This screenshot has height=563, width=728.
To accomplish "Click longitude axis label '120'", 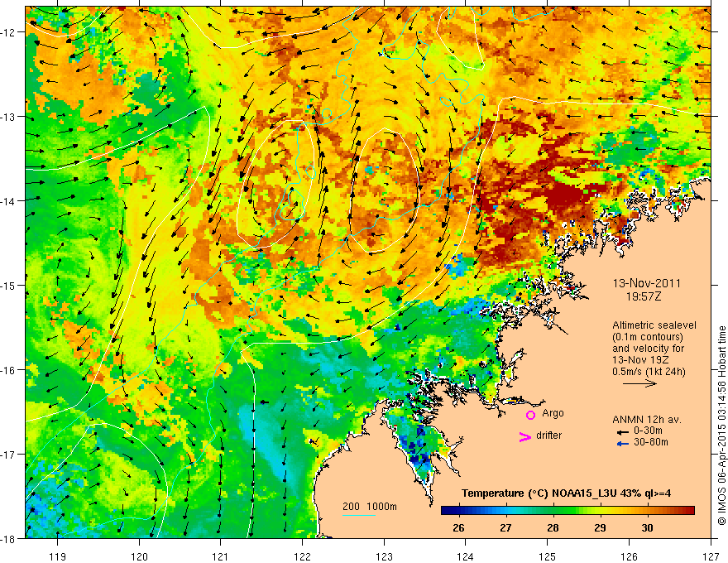I will point(139,556).
